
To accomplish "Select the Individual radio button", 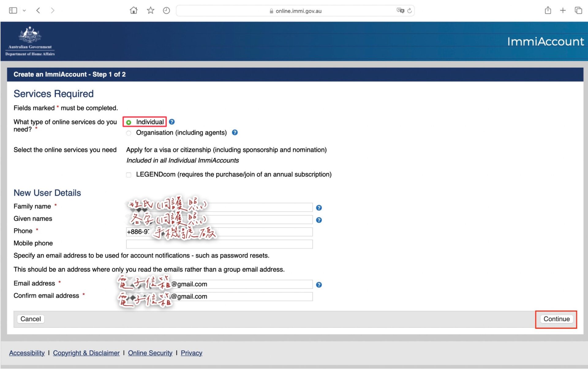I will [129, 122].
